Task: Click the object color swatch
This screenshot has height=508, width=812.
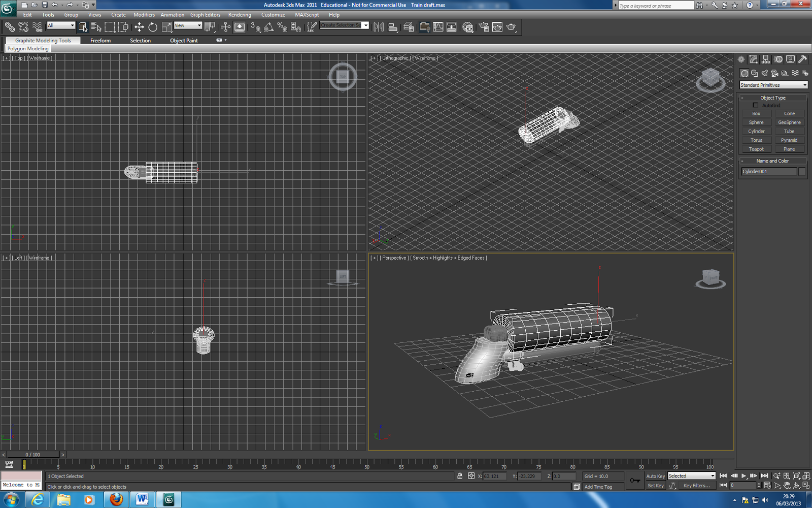Action: tap(802, 172)
